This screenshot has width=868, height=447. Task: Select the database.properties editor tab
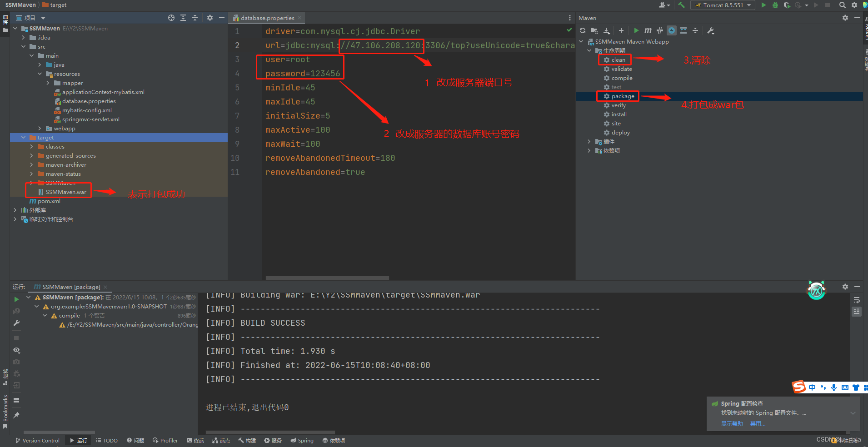266,18
